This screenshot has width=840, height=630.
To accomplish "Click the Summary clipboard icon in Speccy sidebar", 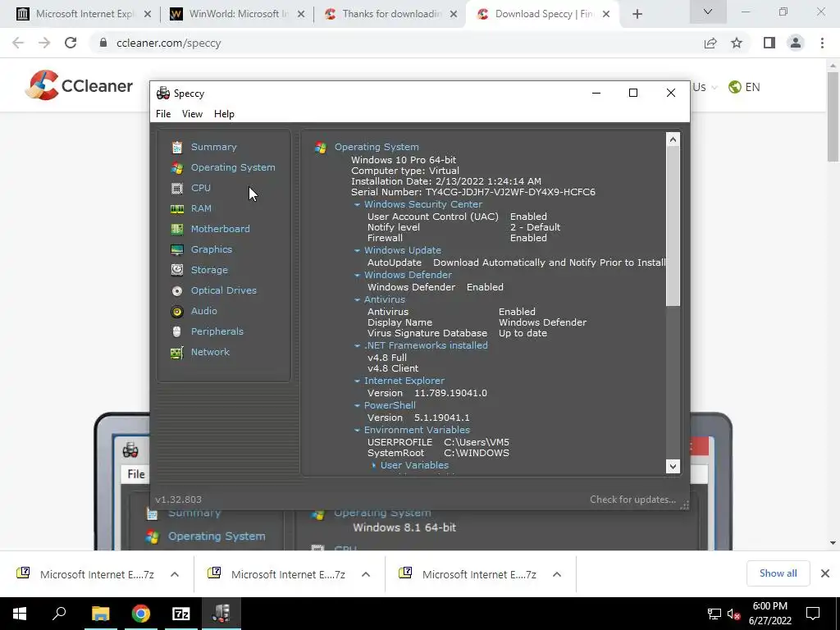I will coord(177,147).
